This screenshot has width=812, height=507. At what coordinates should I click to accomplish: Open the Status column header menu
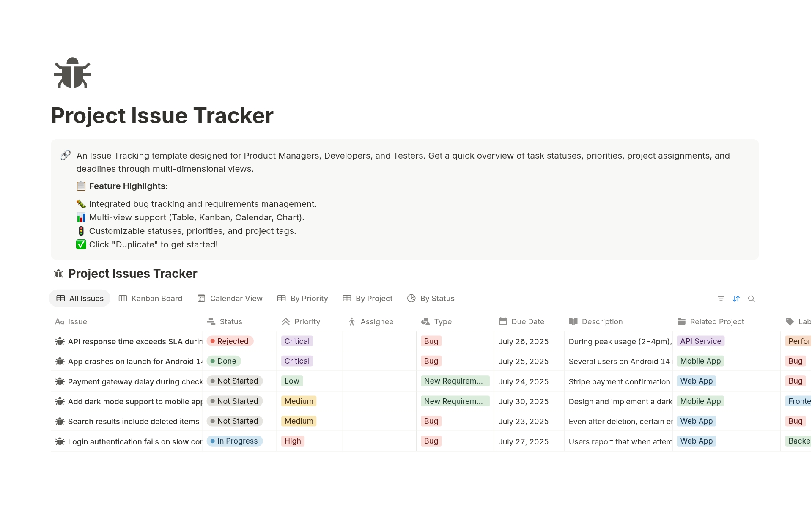point(230,322)
